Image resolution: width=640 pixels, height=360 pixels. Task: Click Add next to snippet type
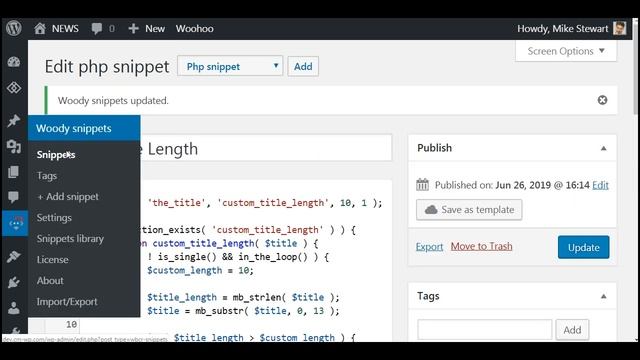pyautogui.click(x=303, y=66)
